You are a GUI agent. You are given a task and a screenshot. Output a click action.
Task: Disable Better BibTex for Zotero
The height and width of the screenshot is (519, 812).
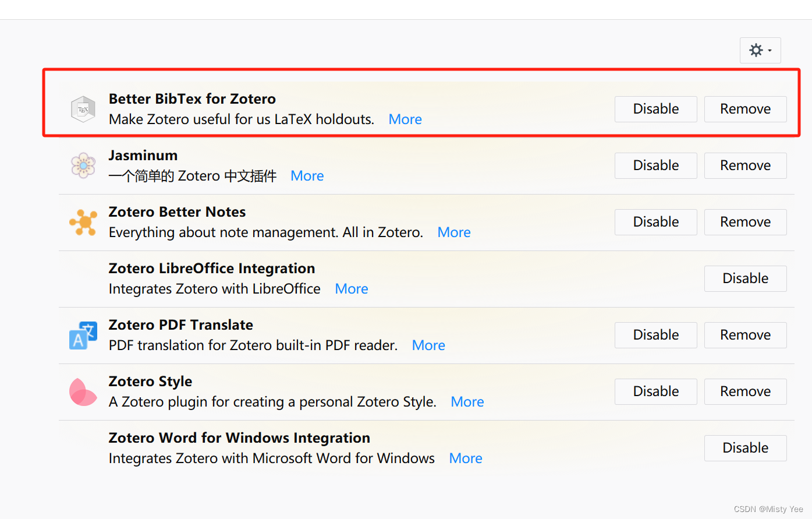click(655, 109)
